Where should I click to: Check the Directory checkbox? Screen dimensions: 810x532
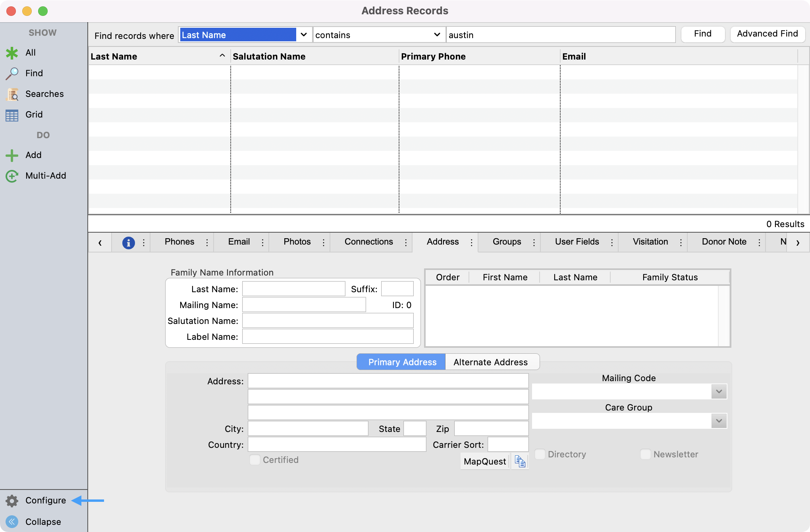click(x=540, y=454)
